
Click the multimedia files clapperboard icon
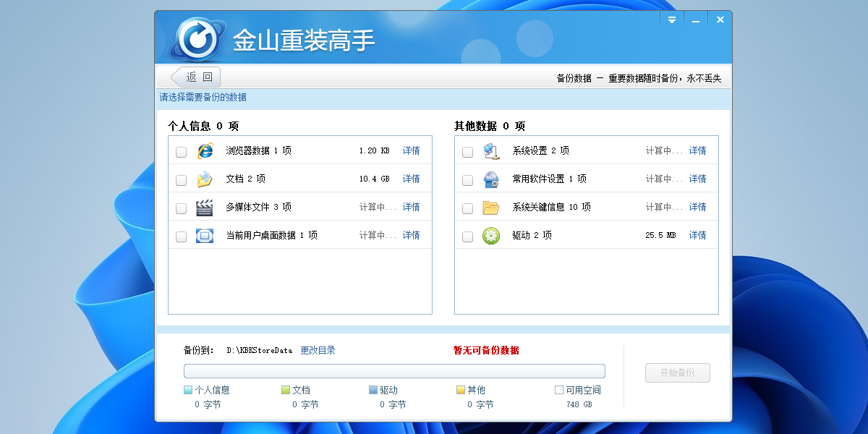[x=205, y=208]
